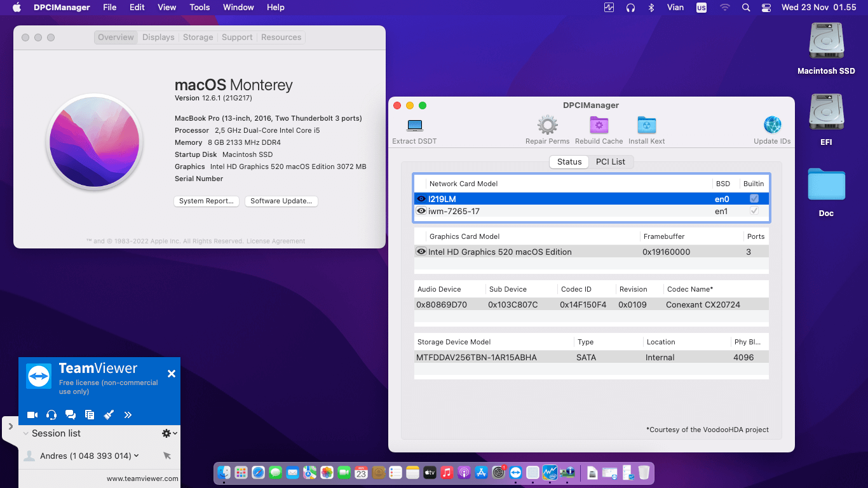
Task: Hide Intel HD Graphics 520 via eye toggle
Action: (x=421, y=251)
